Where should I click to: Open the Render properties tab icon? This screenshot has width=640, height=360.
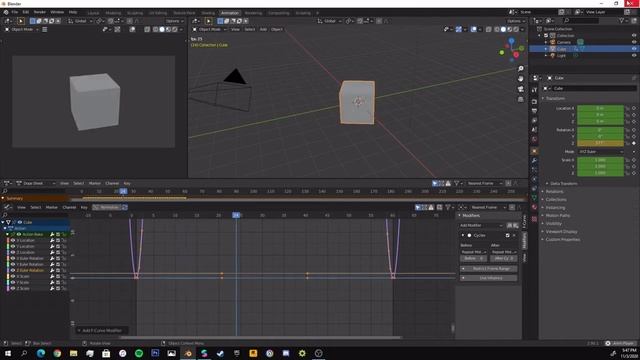pyautogui.click(x=534, y=101)
